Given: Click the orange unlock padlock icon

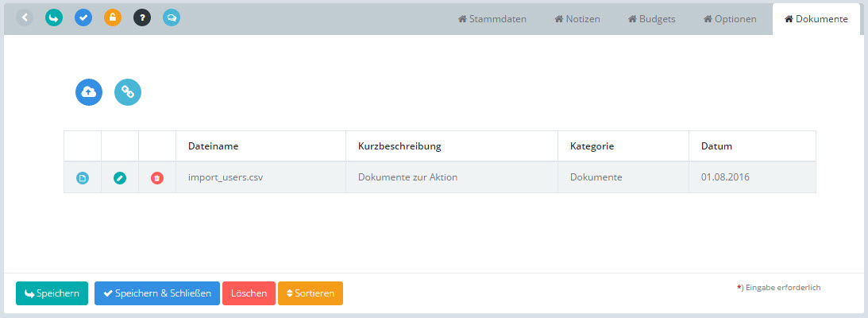Looking at the screenshot, I should point(113,17).
